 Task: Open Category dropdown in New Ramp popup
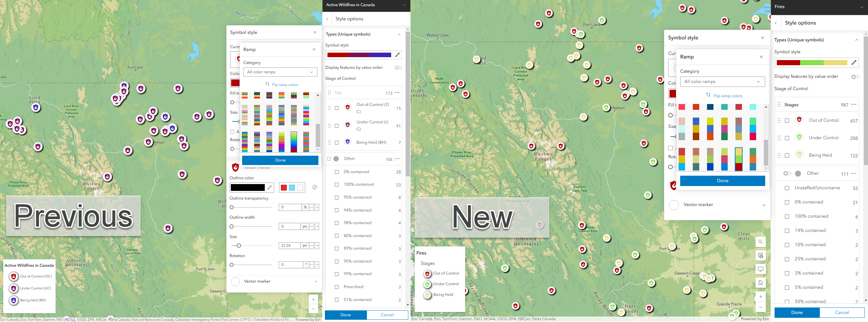pos(723,82)
